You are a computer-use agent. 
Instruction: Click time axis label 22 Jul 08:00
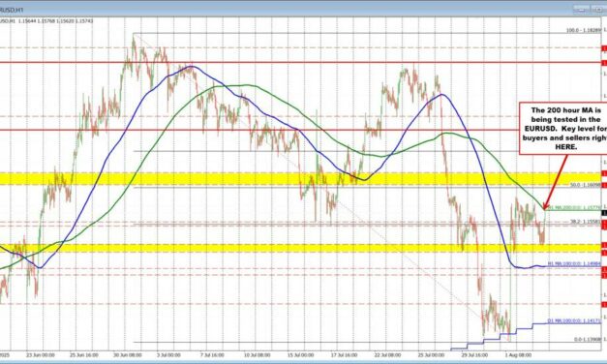387,354
